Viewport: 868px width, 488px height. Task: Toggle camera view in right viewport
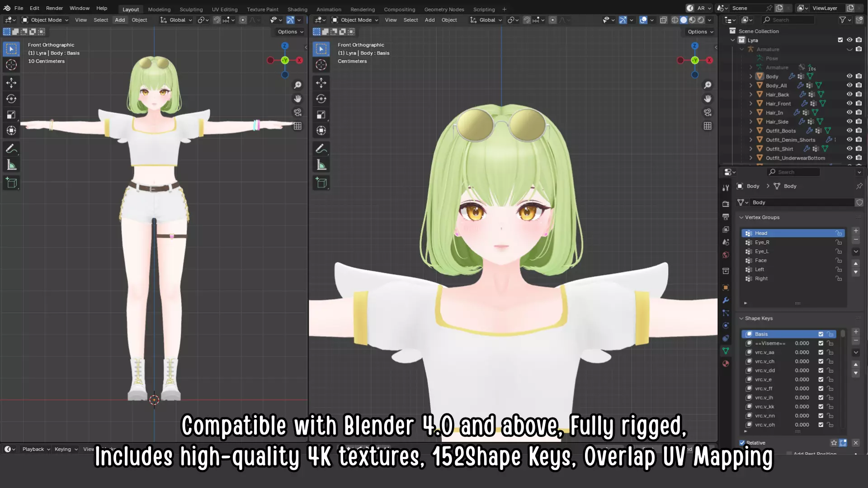pos(708,112)
